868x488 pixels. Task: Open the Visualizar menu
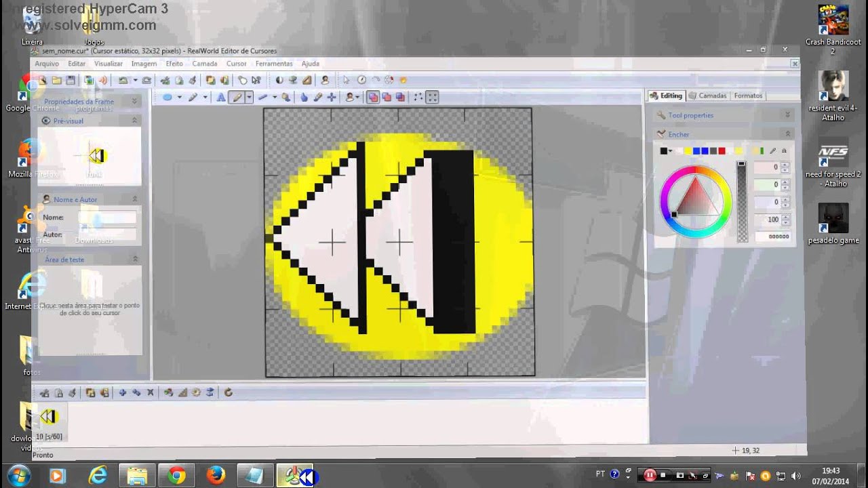(108, 64)
